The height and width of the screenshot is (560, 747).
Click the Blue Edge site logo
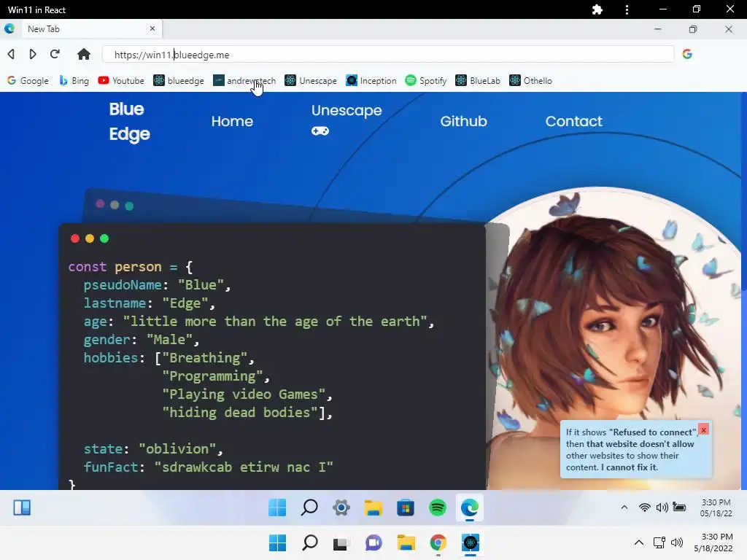129,122
